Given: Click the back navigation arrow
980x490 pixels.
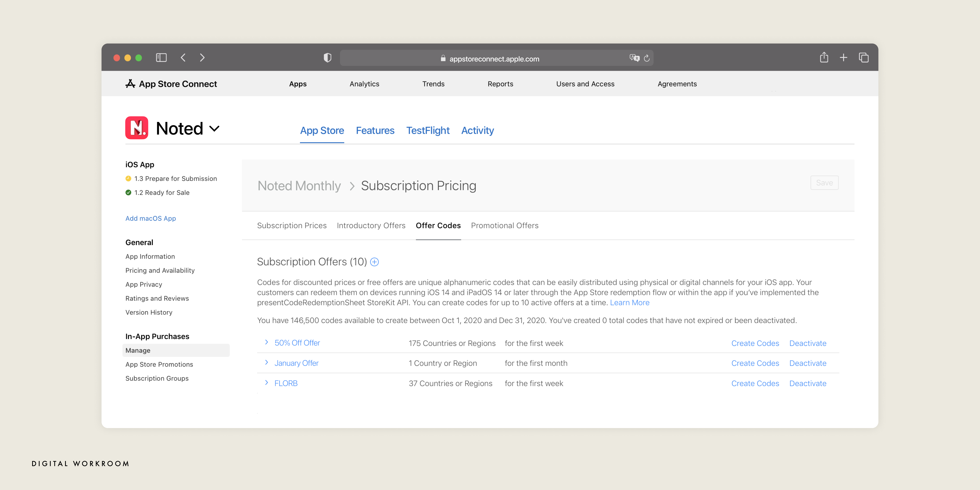Looking at the screenshot, I should (x=183, y=57).
